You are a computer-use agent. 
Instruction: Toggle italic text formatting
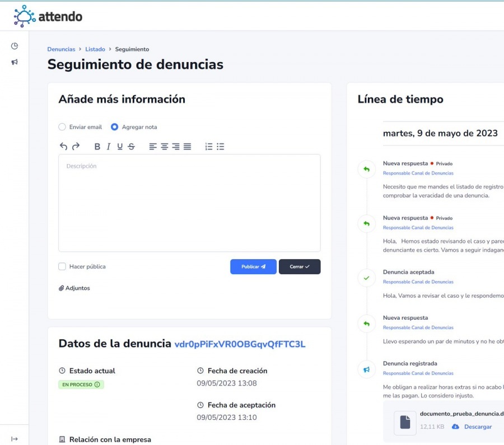tap(109, 147)
